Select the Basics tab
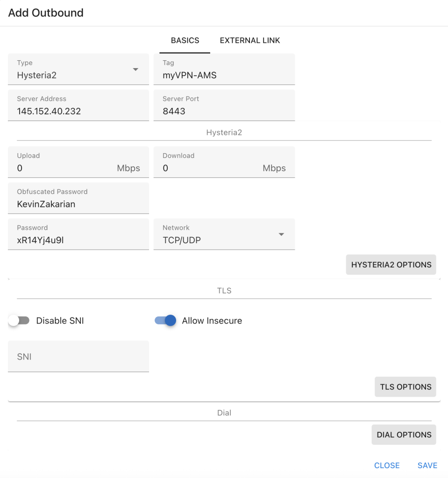The width and height of the screenshot is (448, 478). (x=185, y=41)
